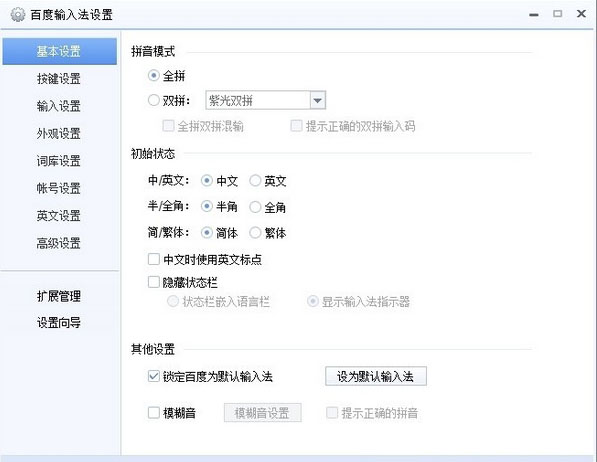
Task: Select the 双拼 radio button
Action: click(x=153, y=101)
